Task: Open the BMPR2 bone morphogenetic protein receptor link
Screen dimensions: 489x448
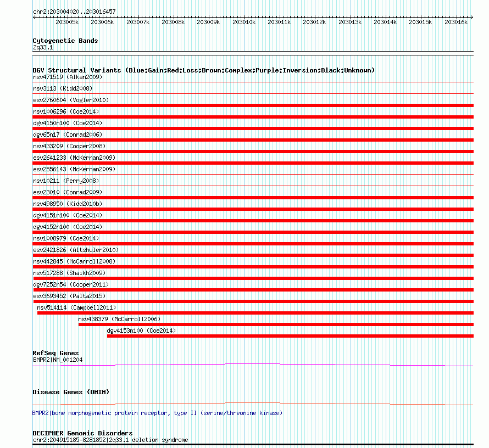Action: [157, 413]
